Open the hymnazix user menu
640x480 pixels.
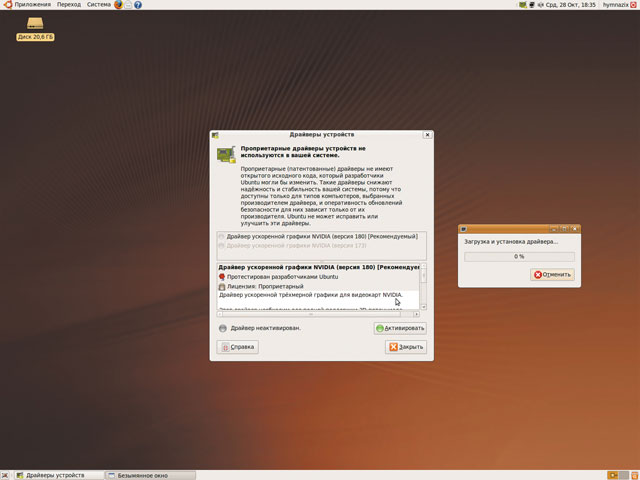pyautogui.click(x=616, y=5)
